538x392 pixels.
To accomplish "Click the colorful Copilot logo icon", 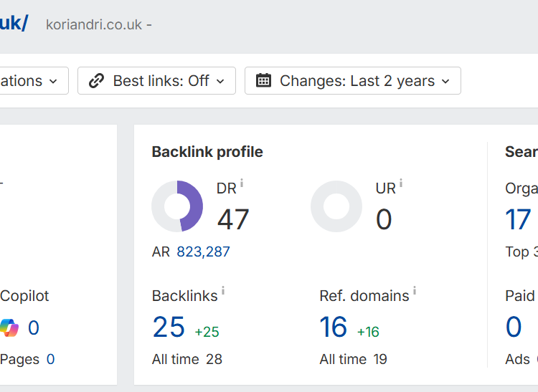I will 9,328.
